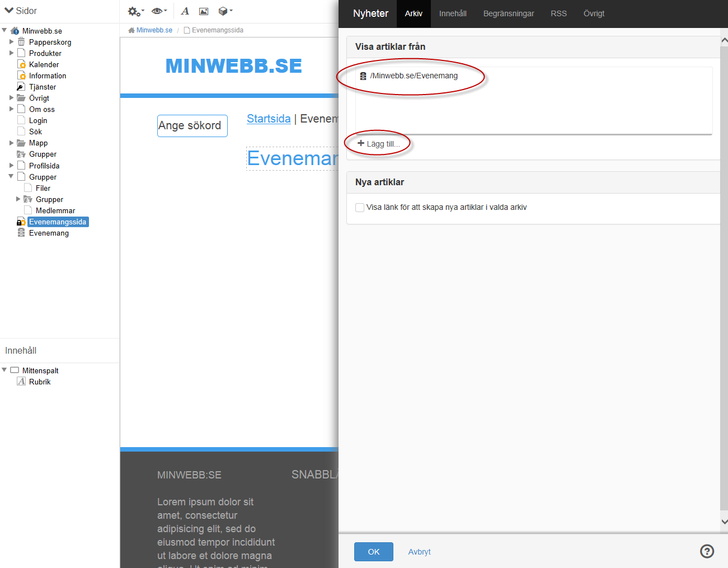
Task: Open the settings gears dropdown in toolbar
Action: 135,11
